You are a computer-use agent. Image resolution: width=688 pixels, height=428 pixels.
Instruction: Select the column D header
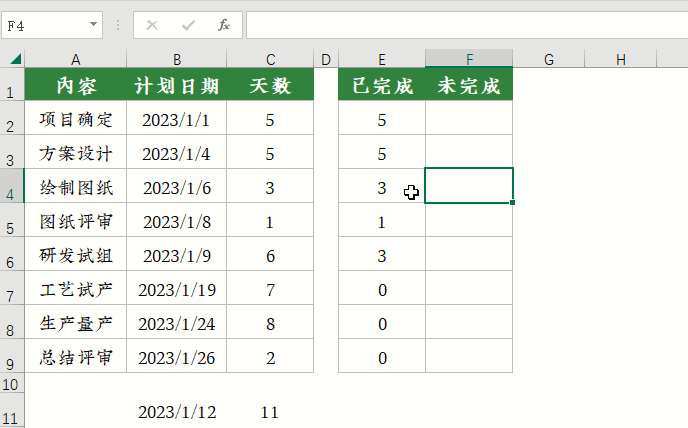(326, 59)
